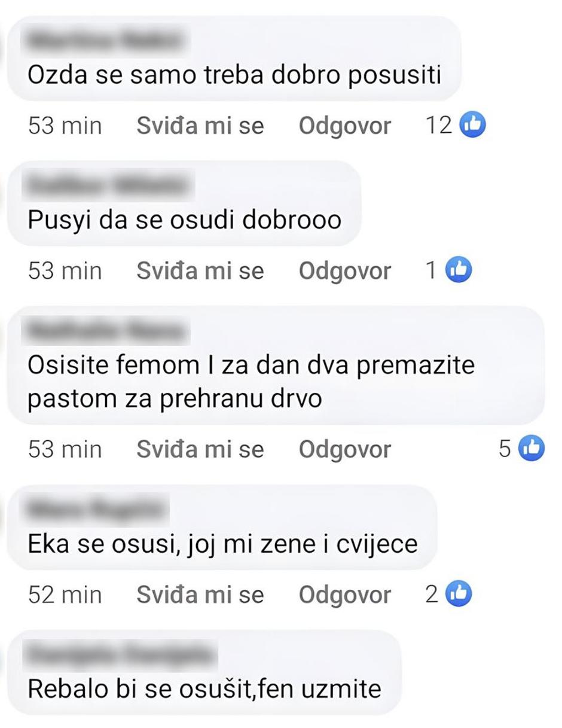This screenshot has width=562, height=728.
Task: Click Odgovor under 'Pusyi da se osudi dobrooo'
Action: coord(345,272)
